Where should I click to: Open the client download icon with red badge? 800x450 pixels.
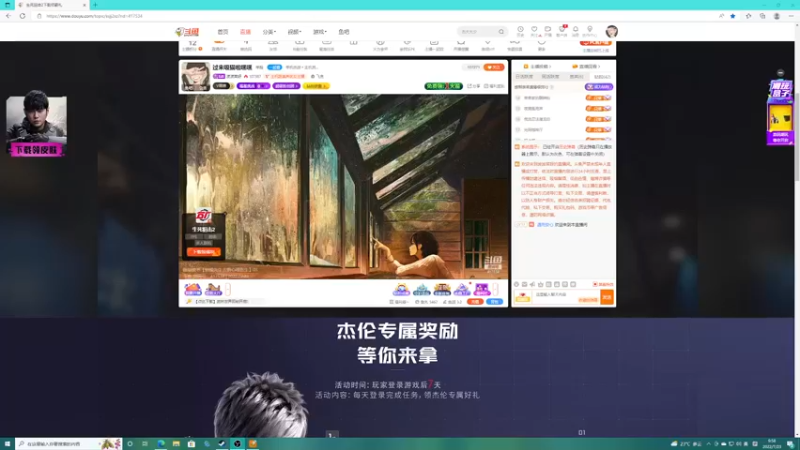(x=562, y=31)
